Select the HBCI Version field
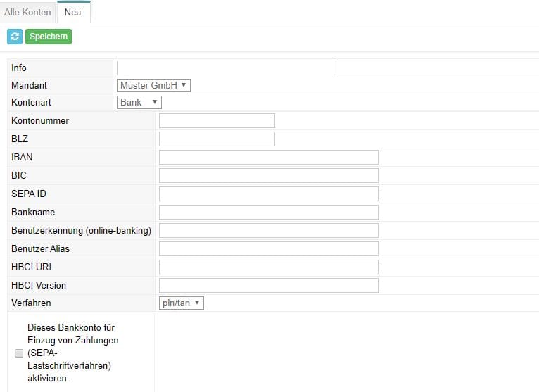Image resolution: width=539 pixels, height=392 pixels. pos(269,286)
